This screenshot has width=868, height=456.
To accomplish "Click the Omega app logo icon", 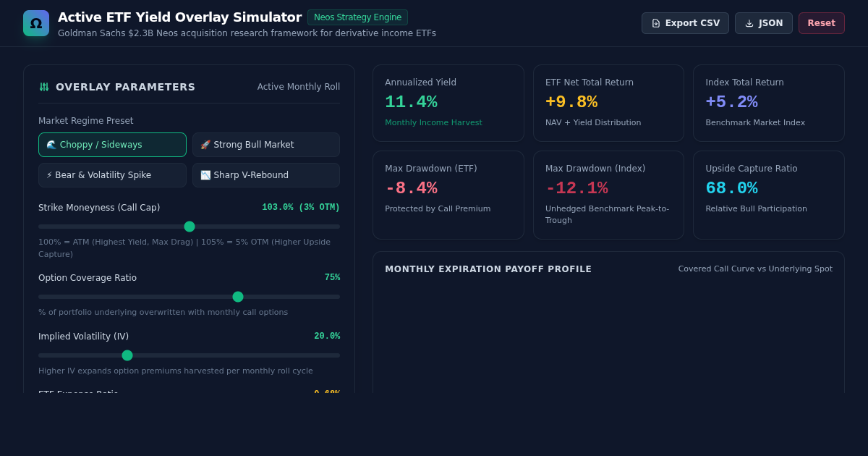I will pyautogui.click(x=36, y=23).
